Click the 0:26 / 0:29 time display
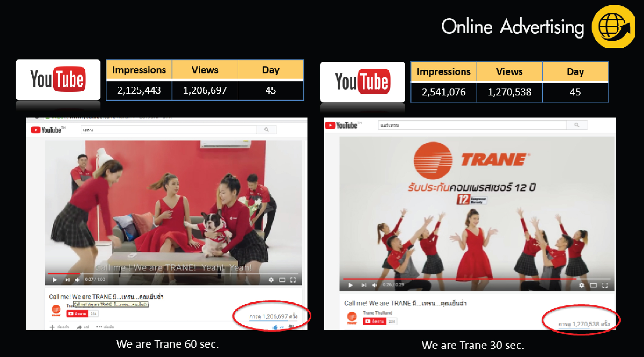The height and width of the screenshot is (357, 644). click(393, 285)
